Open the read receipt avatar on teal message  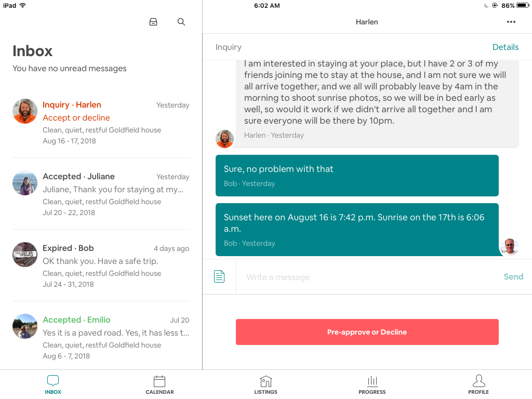pos(510,247)
